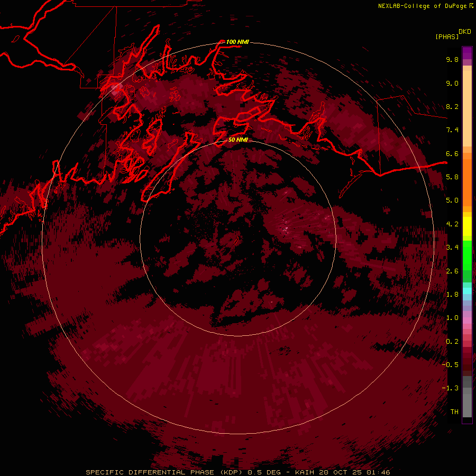Pick the peach segment of the color bar
Image resolution: width=476 pixels, height=476 pixels.
467,108
